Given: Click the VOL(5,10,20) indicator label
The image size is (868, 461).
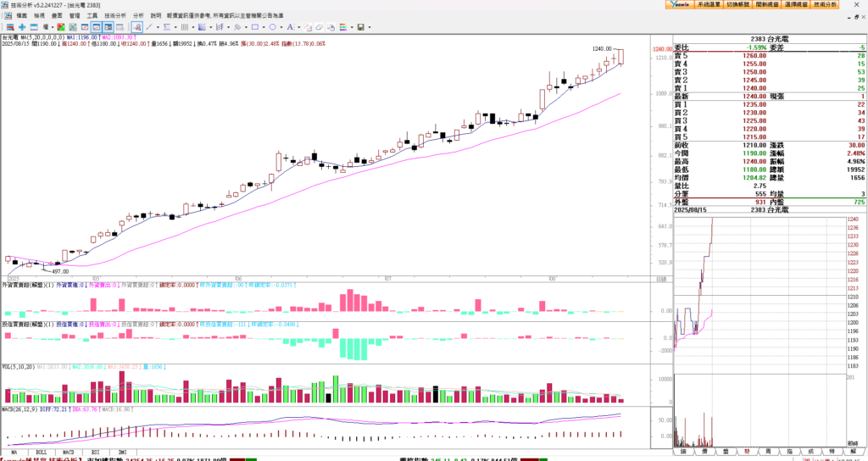Looking at the screenshot, I should (19, 367).
